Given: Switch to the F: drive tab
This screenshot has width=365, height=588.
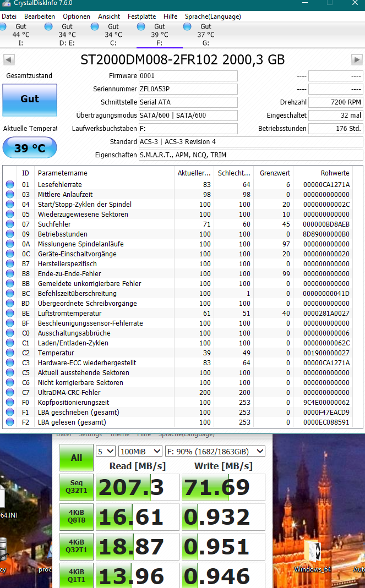Looking at the screenshot, I should 159,35.
